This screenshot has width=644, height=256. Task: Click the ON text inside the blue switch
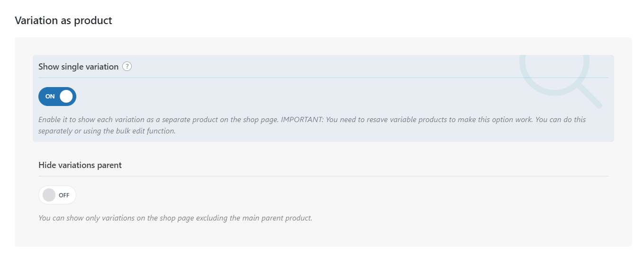pyautogui.click(x=50, y=97)
